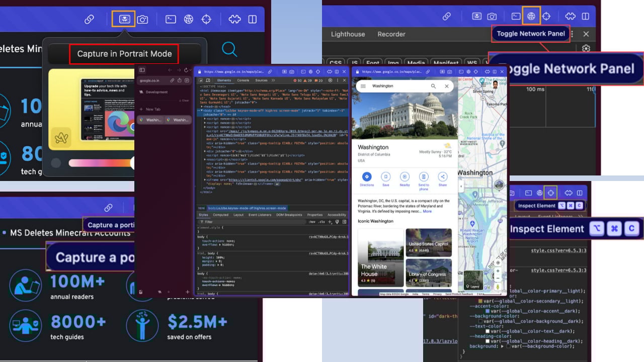Screen dimensions: 644x362
Task: Click globe icon in DevTools window title bar
Action: point(311,72)
